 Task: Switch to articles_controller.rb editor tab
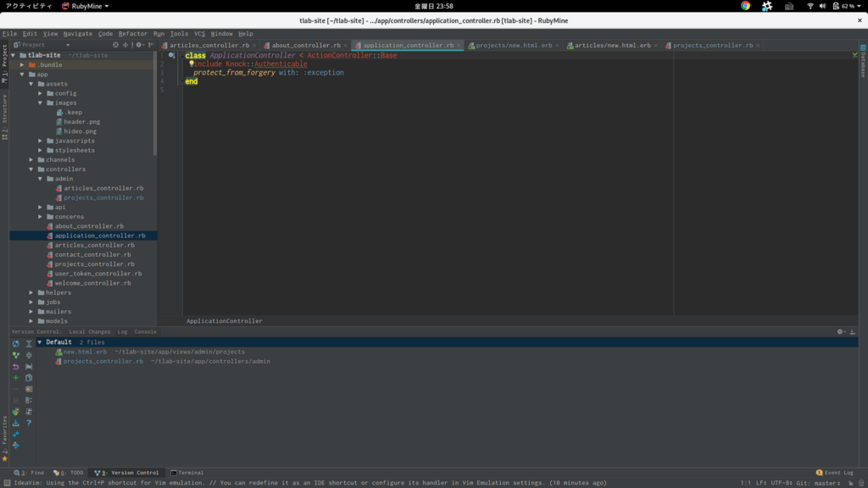click(209, 46)
